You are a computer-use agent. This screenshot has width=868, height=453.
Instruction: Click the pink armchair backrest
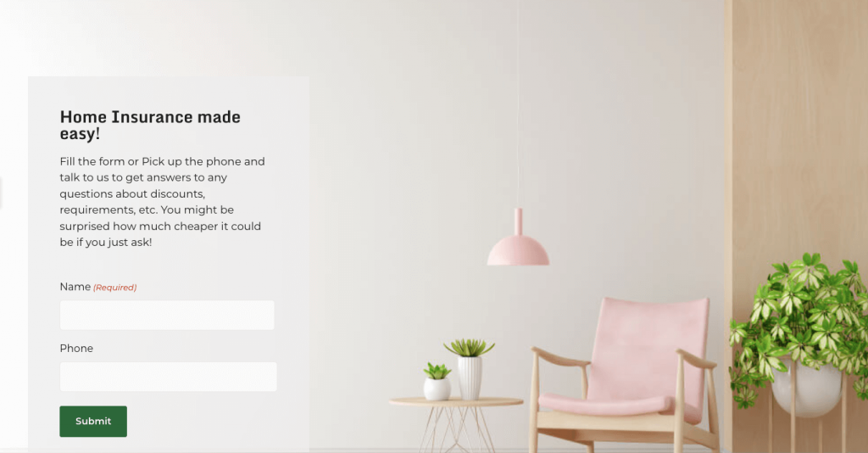[x=648, y=346]
